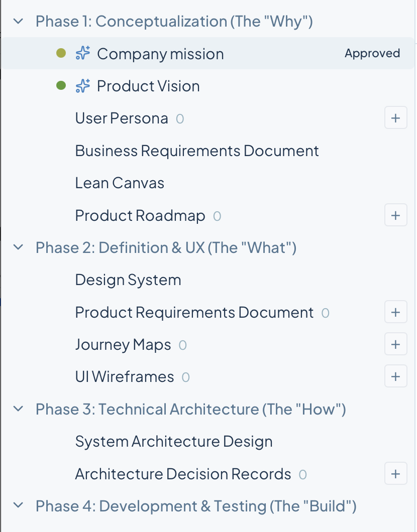Add a new Journey Map with plus button
This screenshot has width=417, height=532.
395,344
